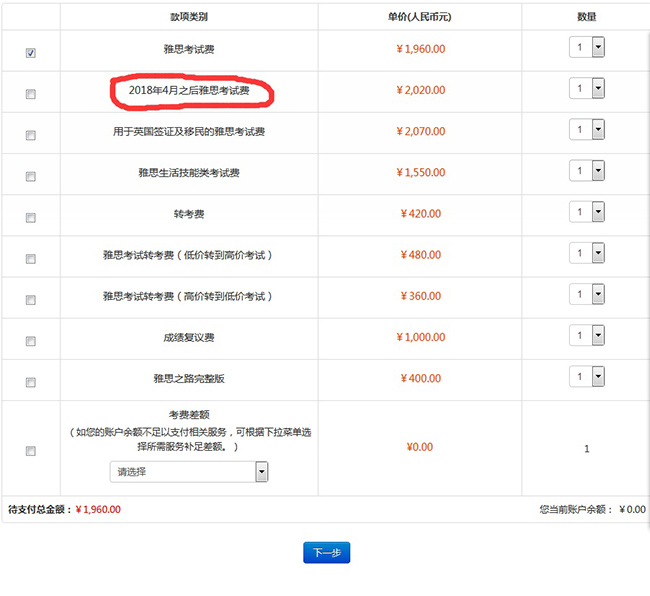Select the 雅思之路完整版 checkbox
The image size is (650, 596).
click(x=30, y=382)
